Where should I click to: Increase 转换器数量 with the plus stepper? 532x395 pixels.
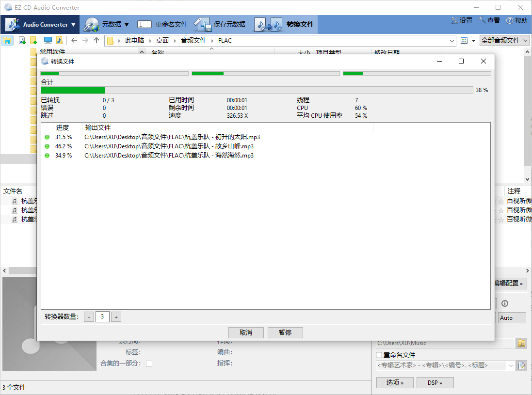pyautogui.click(x=116, y=316)
